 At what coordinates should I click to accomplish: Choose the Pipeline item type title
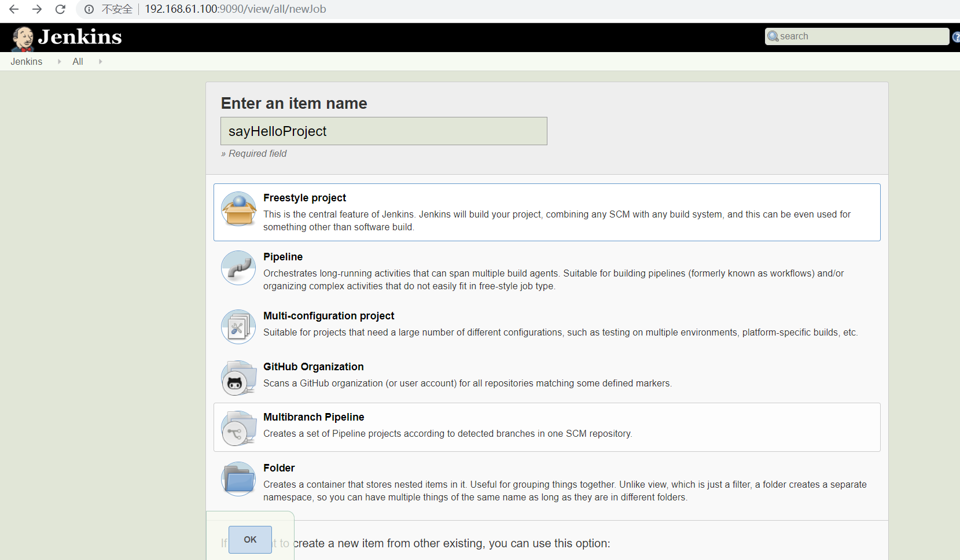pos(283,257)
